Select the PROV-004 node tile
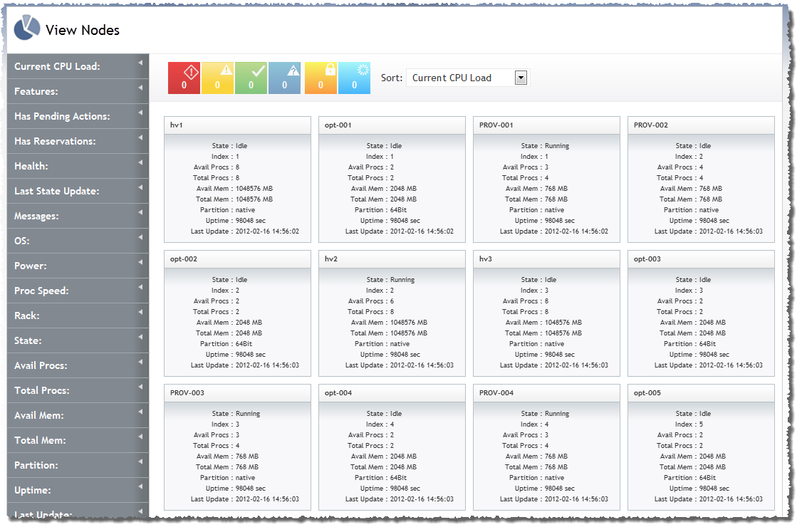Viewport: 802px width, 532px height. tap(546, 447)
